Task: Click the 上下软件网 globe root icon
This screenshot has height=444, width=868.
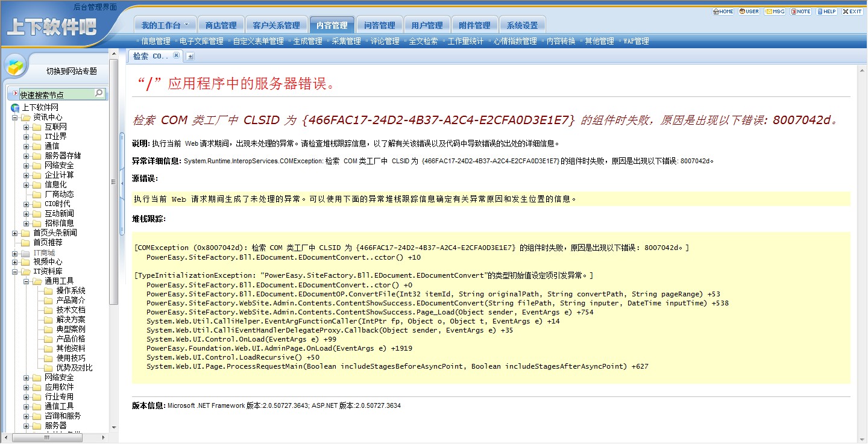Action: [x=15, y=108]
